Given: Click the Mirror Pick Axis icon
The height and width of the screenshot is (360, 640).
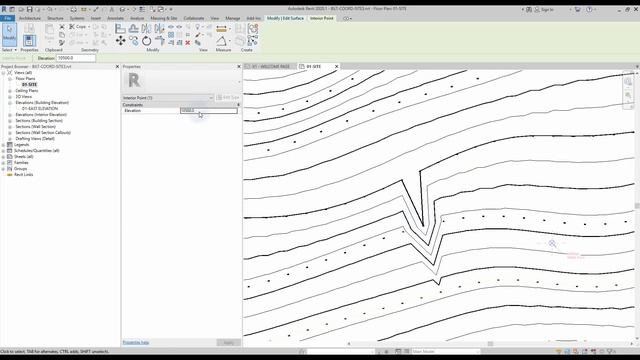Looking at the screenshot, I should pos(146,29).
